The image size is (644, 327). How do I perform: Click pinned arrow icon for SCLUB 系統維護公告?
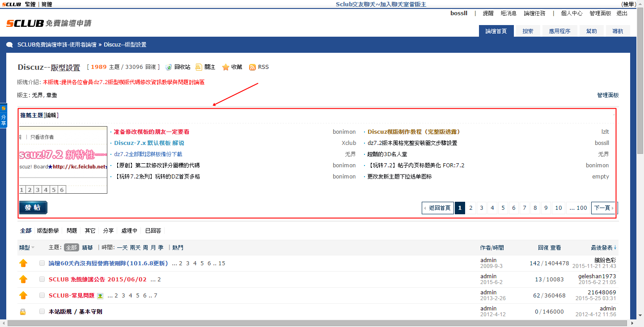23,280
